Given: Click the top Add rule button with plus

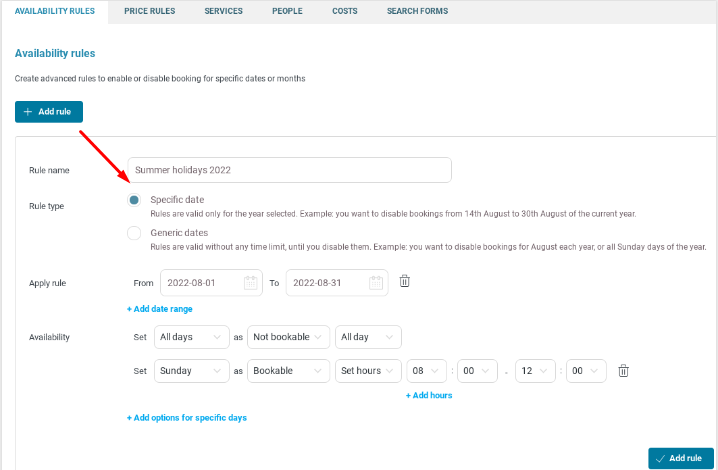Looking at the screenshot, I should pyautogui.click(x=49, y=112).
